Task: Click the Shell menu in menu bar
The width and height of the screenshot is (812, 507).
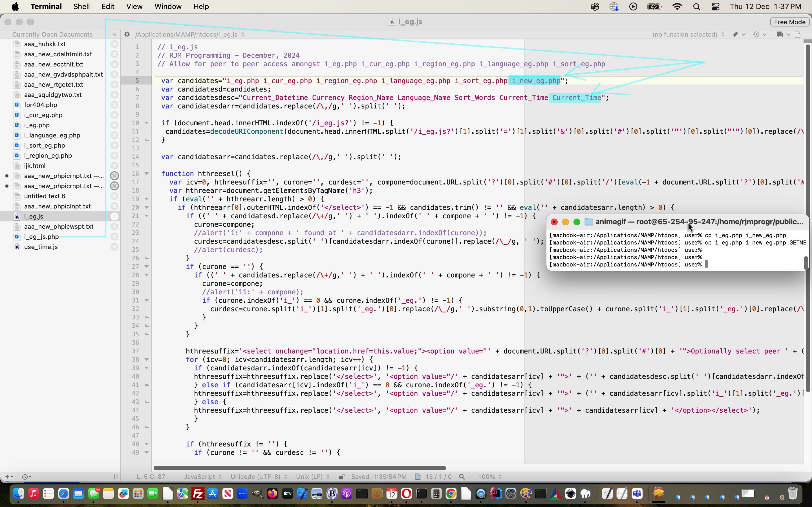Action: coord(82,6)
